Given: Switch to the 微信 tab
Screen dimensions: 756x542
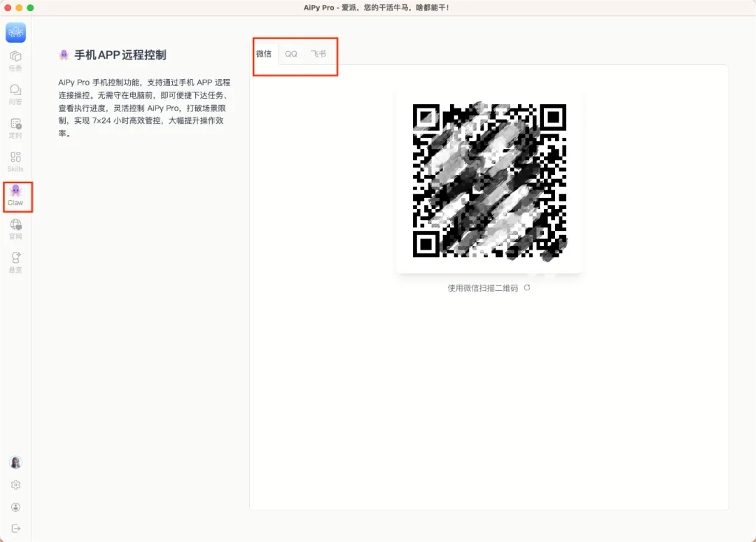Looking at the screenshot, I should [x=264, y=54].
